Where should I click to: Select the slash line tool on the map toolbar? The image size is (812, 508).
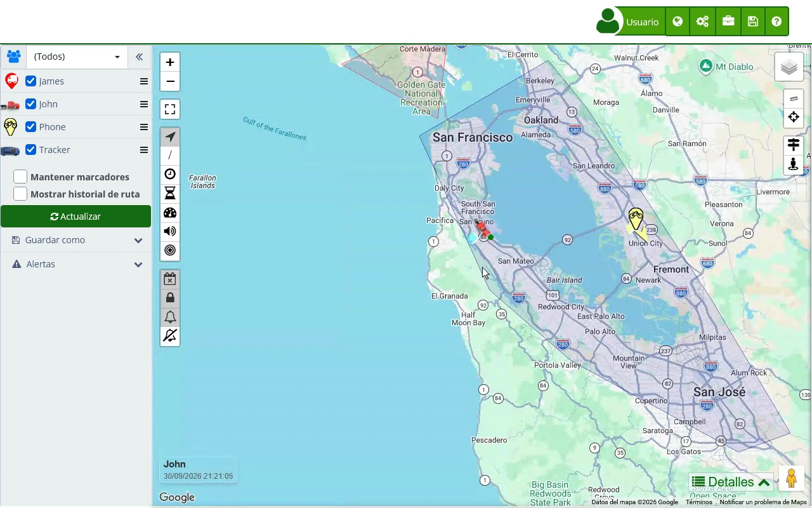170,156
